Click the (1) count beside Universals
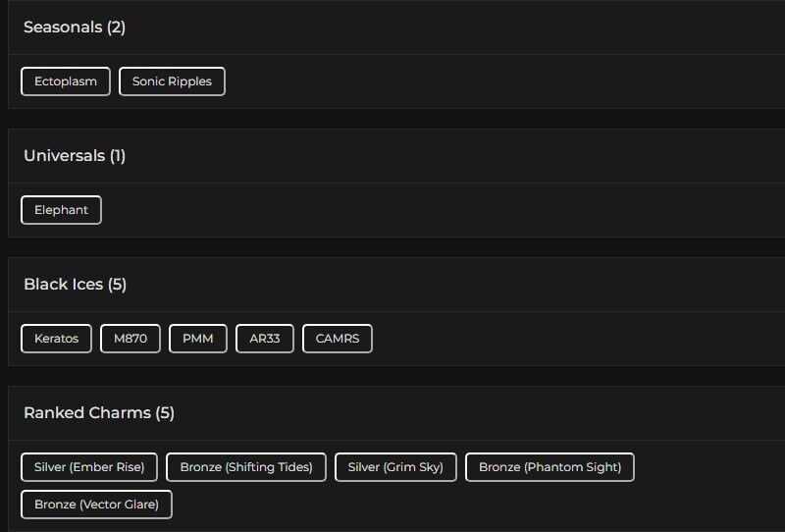The width and height of the screenshot is (785, 532). click(x=118, y=156)
